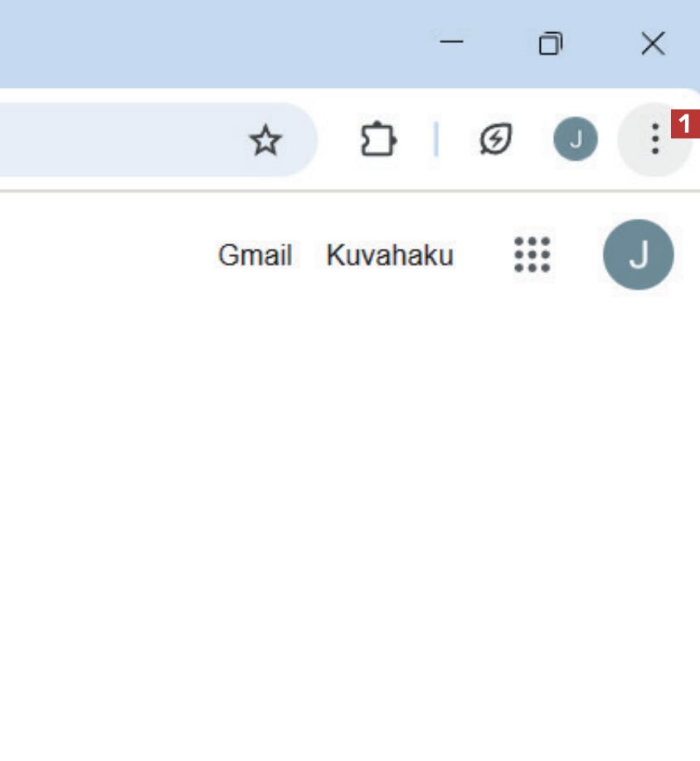Click toolbar space between star and puzzle icon
The width and height of the screenshot is (700, 761).
[337, 140]
